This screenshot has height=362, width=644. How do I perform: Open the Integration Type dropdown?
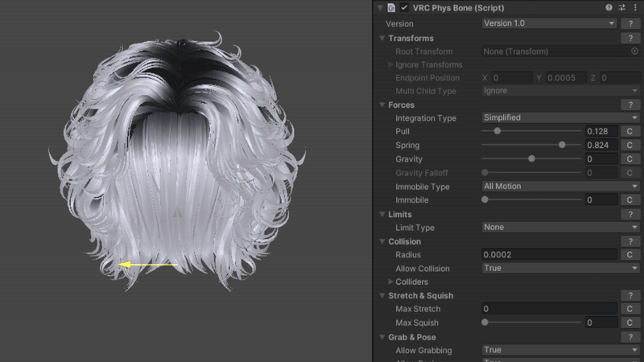coord(560,117)
